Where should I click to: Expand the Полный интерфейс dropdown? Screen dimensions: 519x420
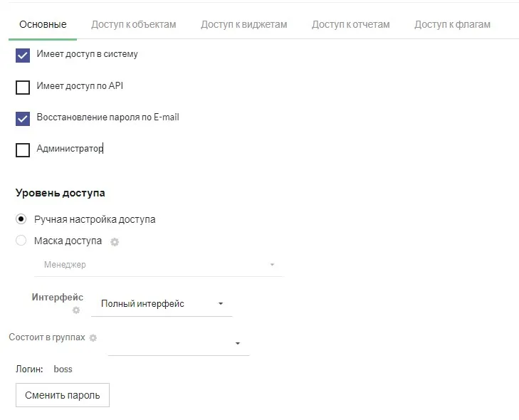coord(162,304)
